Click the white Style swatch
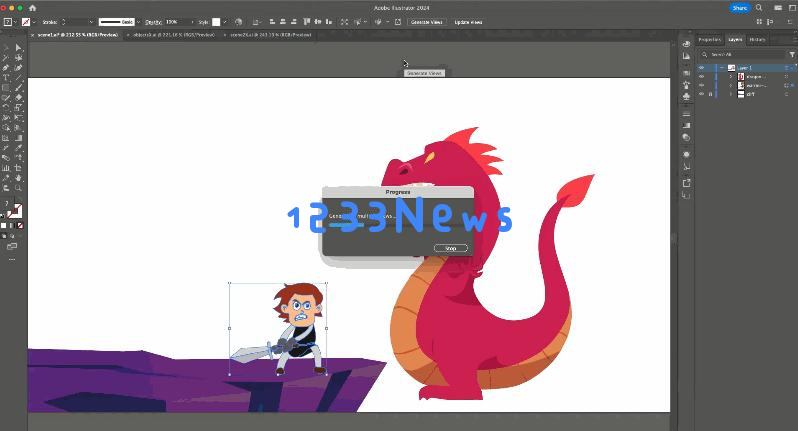The width and height of the screenshot is (798, 431). tap(216, 22)
